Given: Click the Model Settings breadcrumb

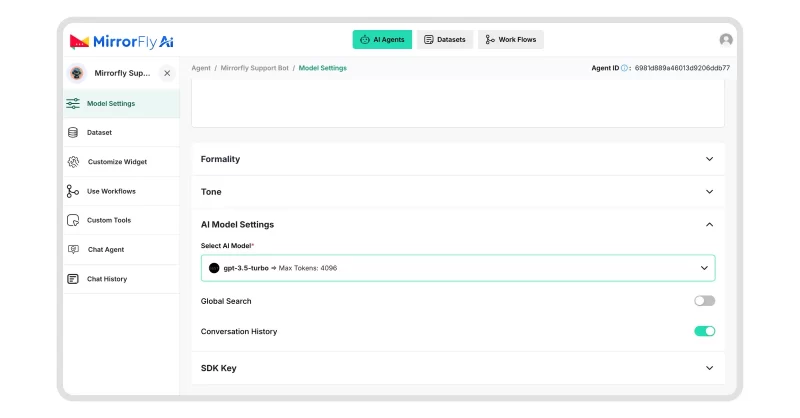Looking at the screenshot, I should 322,68.
